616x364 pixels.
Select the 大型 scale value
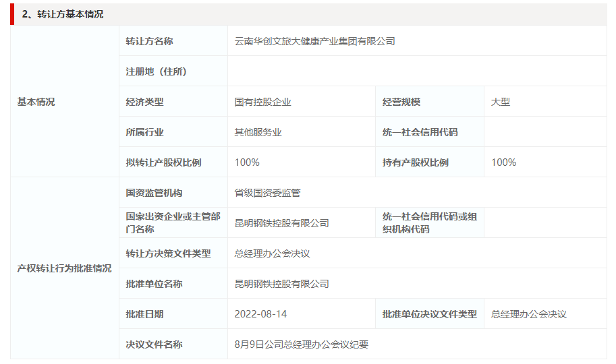click(x=500, y=102)
